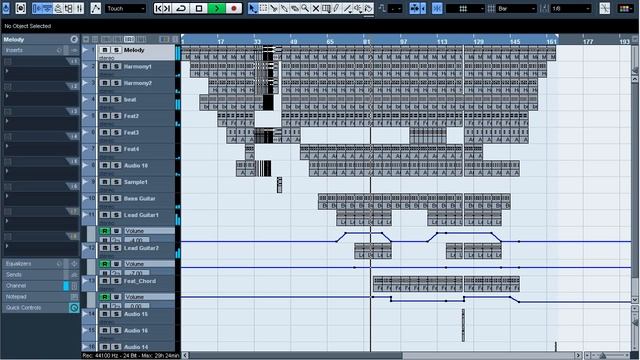This screenshot has width=640, height=360.
Task: Select the Object Selection arrow tool
Action: point(253,8)
